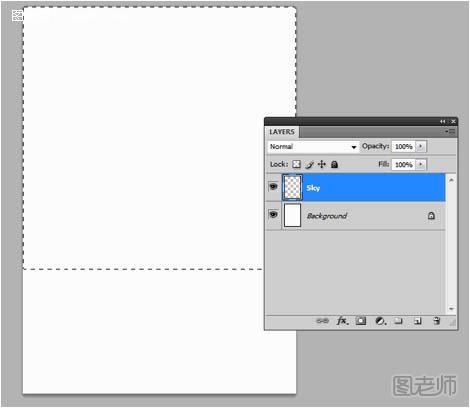Open the layer style fx menu

[342, 321]
